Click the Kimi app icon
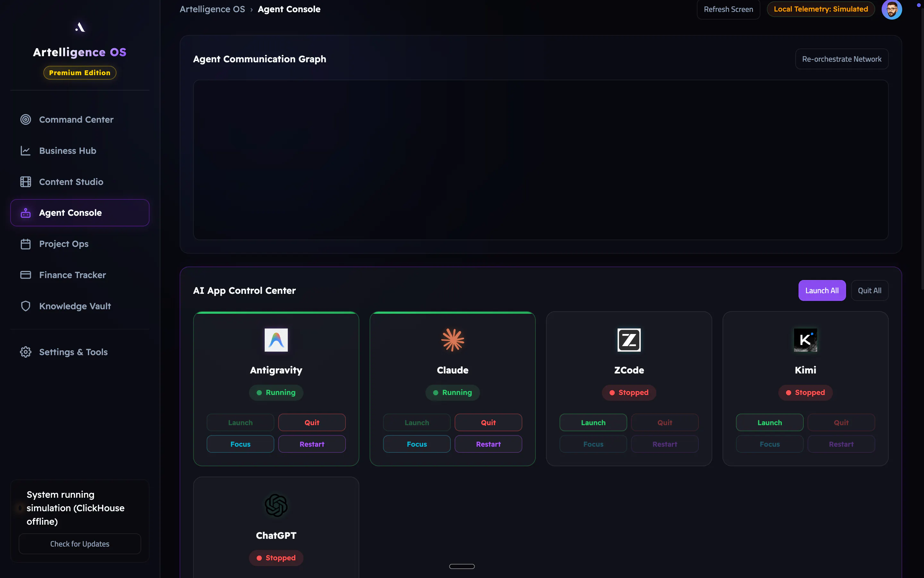 (x=805, y=340)
